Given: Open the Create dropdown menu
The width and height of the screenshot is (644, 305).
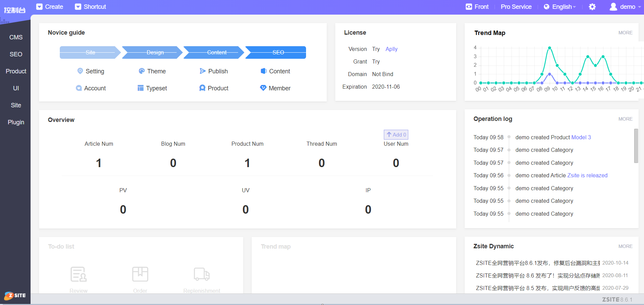Looking at the screenshot, I should [50, 7].
